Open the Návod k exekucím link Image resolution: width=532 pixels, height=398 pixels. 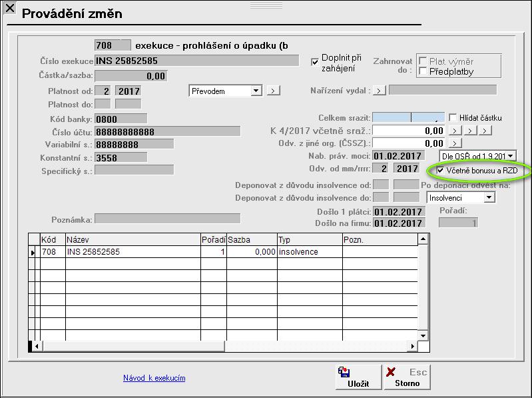click(154, 377)
